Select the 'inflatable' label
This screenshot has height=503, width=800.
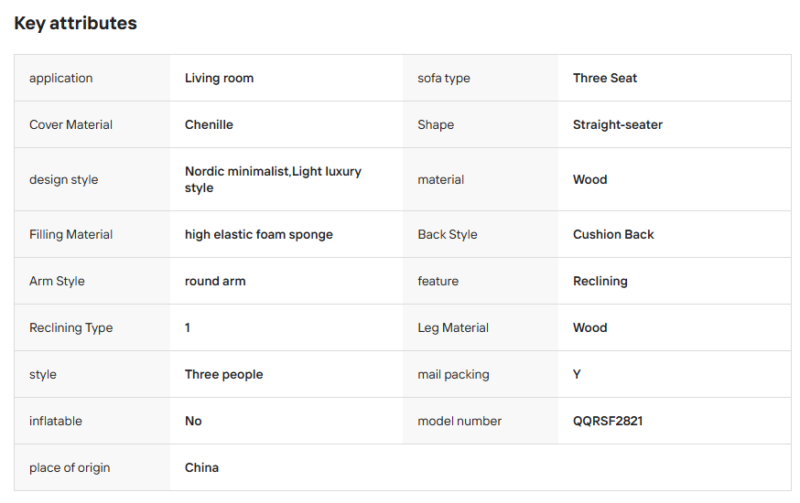[56, 421]
